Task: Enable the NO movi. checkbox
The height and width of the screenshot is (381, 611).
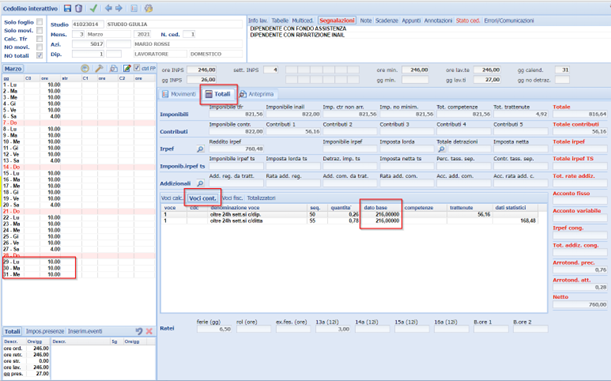Action: (x=39, y=47)
